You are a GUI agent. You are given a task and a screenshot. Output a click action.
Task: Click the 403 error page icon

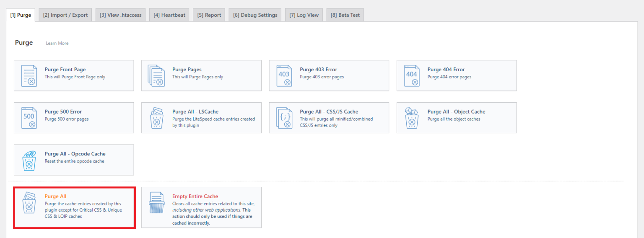tap(284, 76)
